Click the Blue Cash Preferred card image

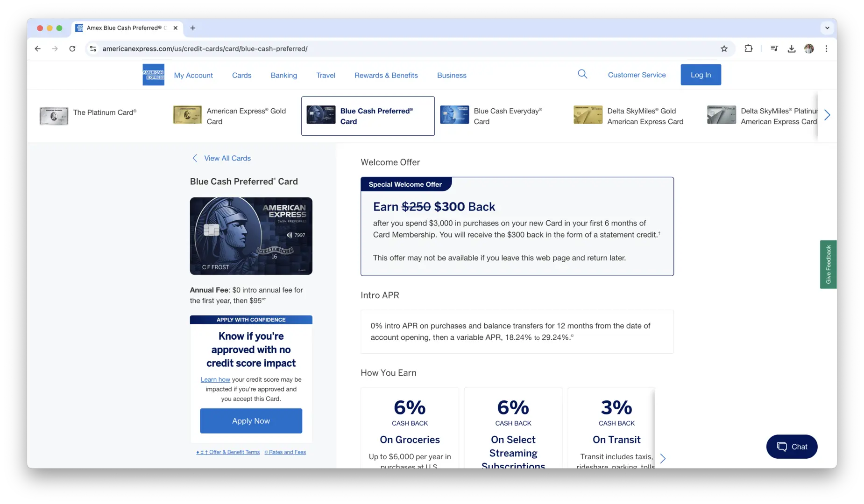point(251,236)
